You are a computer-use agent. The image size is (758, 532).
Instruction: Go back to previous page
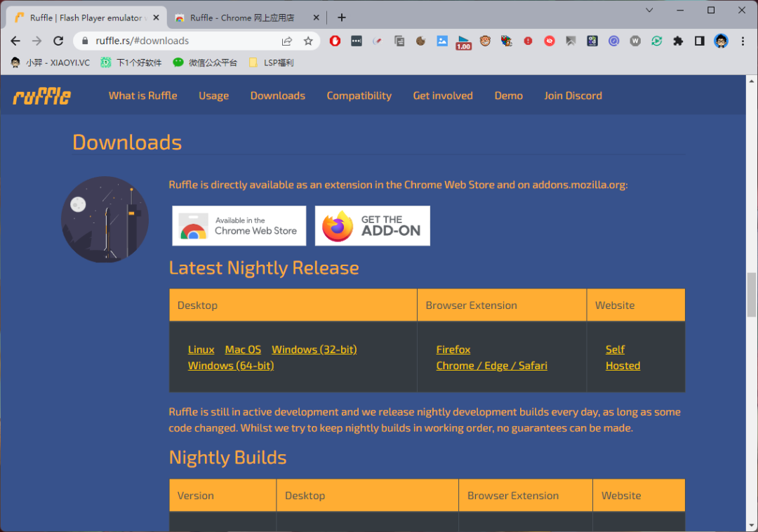15,41
